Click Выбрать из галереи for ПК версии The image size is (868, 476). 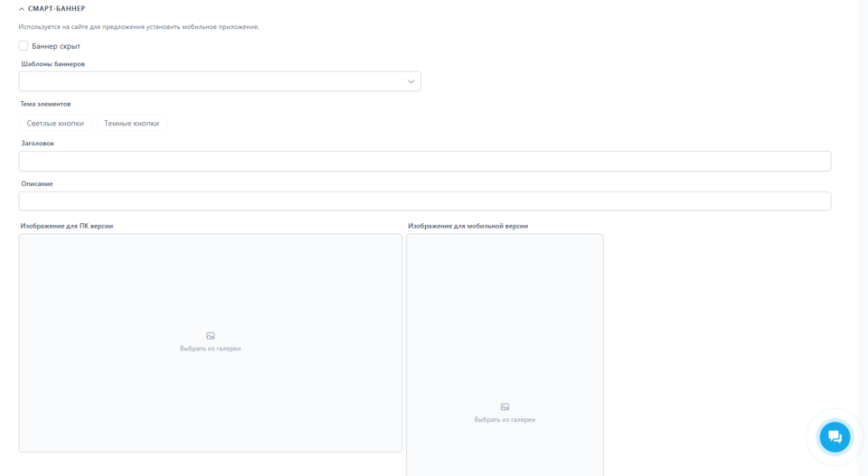click(211, 349)
